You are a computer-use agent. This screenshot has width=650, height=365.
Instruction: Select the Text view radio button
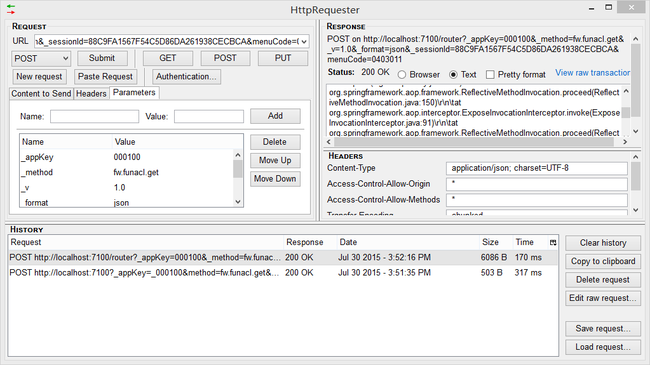click(x=454, y=75)
